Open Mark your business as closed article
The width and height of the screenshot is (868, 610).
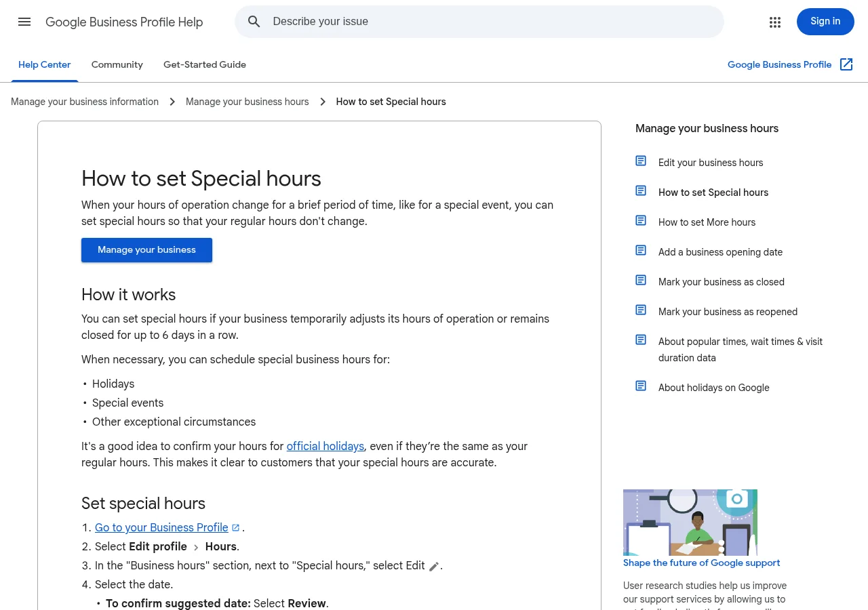[x=722, y=282]
